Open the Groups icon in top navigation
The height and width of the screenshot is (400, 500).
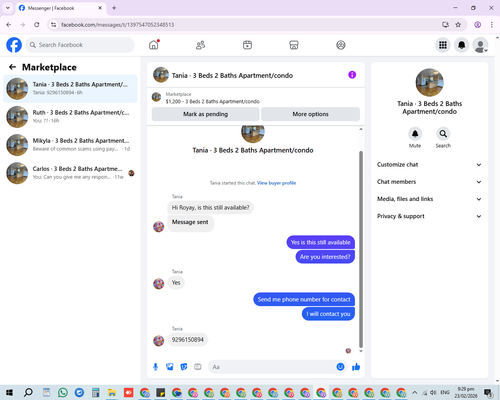[x=341, y=45]
